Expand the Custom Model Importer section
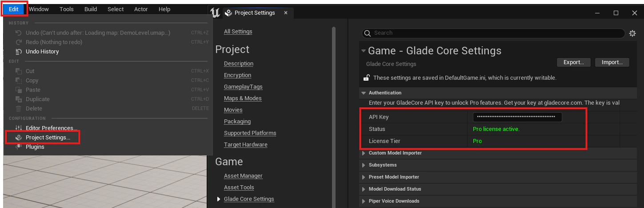The image size is (644, 208). point(364,153)
